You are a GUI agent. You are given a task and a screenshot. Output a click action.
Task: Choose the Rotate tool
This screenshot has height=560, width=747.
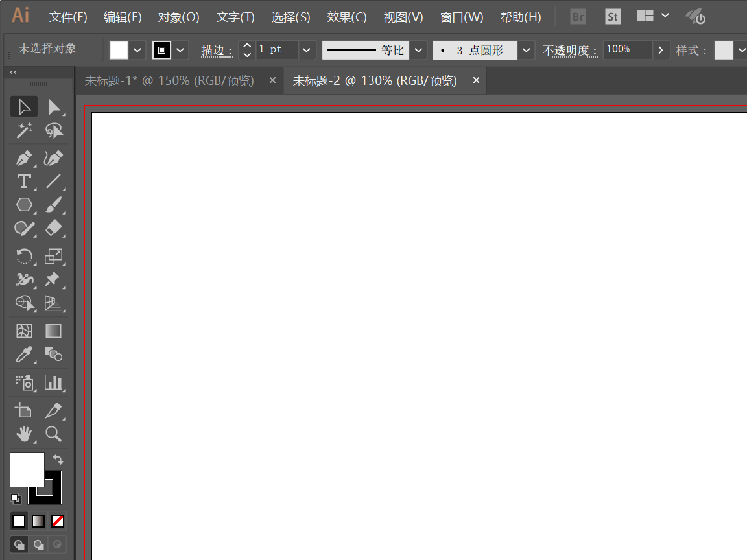24,256
